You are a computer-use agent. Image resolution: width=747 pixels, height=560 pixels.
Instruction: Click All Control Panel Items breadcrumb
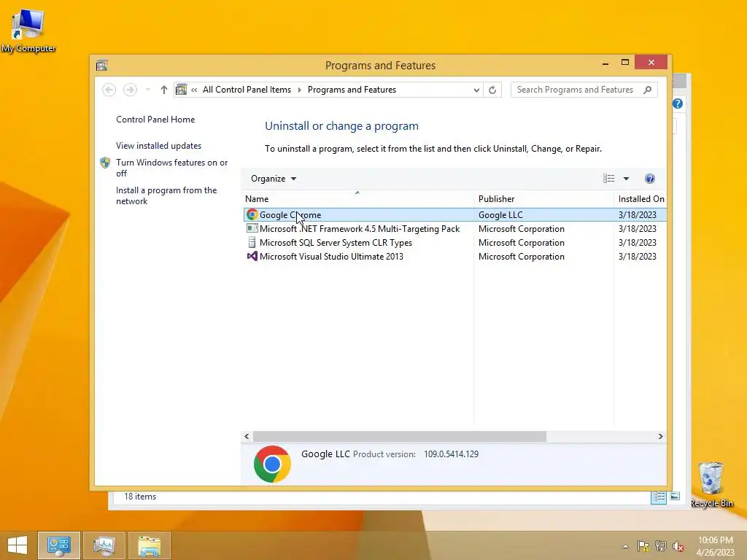tap(247, 90)
